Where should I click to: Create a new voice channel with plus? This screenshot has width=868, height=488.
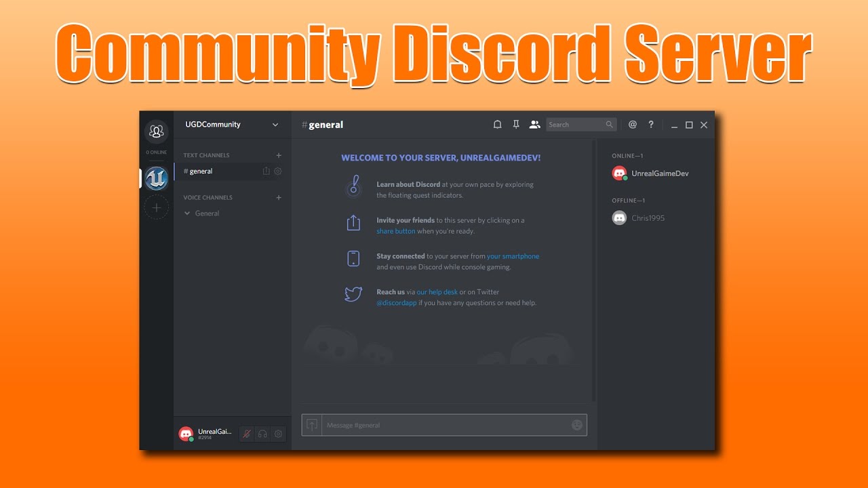coord(279,198)
